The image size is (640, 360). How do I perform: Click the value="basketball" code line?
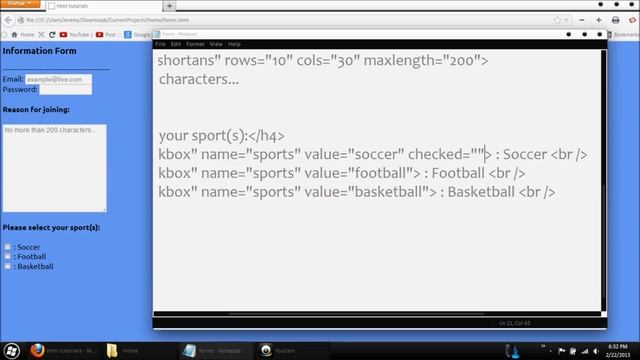coord(357,192)
